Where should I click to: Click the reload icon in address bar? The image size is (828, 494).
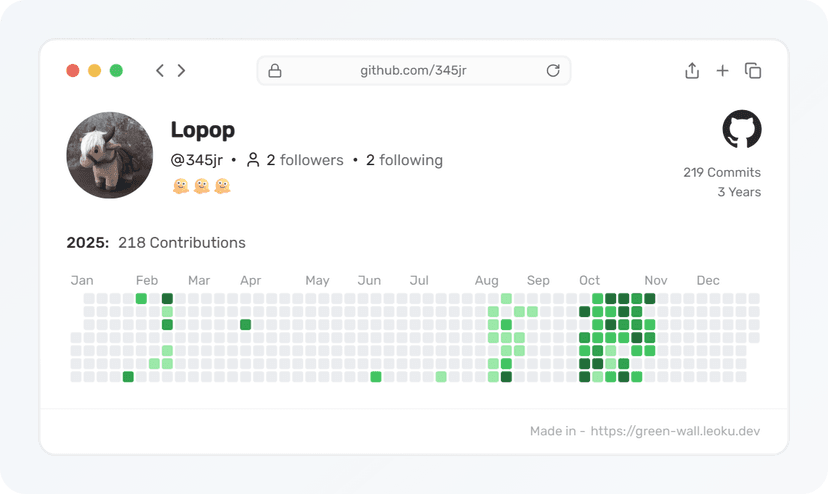(553, 71)
